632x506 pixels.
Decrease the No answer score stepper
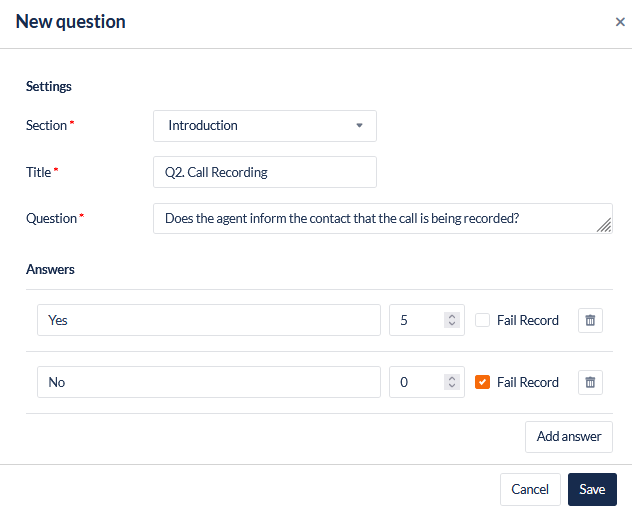[x=452, y=387]
